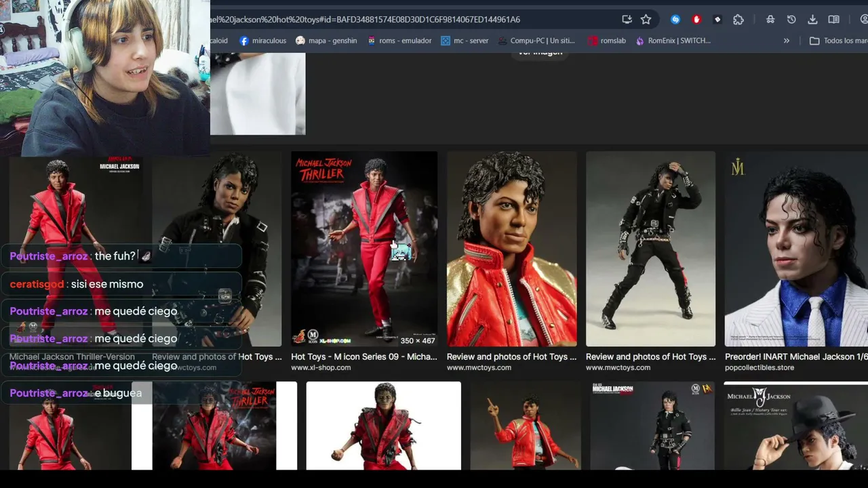Click the mc - server bookmark icon
This screenshot has width=868, height=488.
446,41
